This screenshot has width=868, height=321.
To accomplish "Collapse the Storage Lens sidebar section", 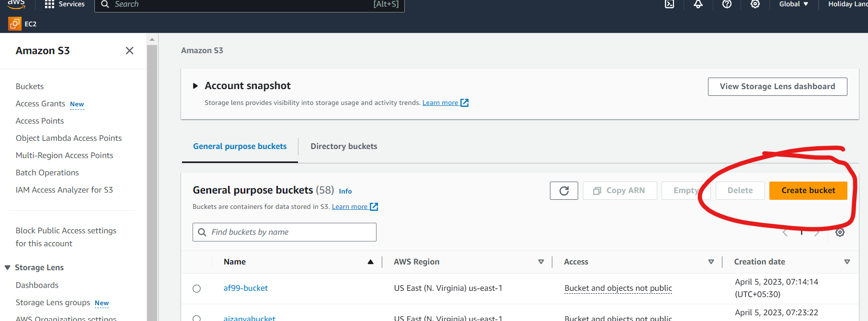I will (8, 267).
